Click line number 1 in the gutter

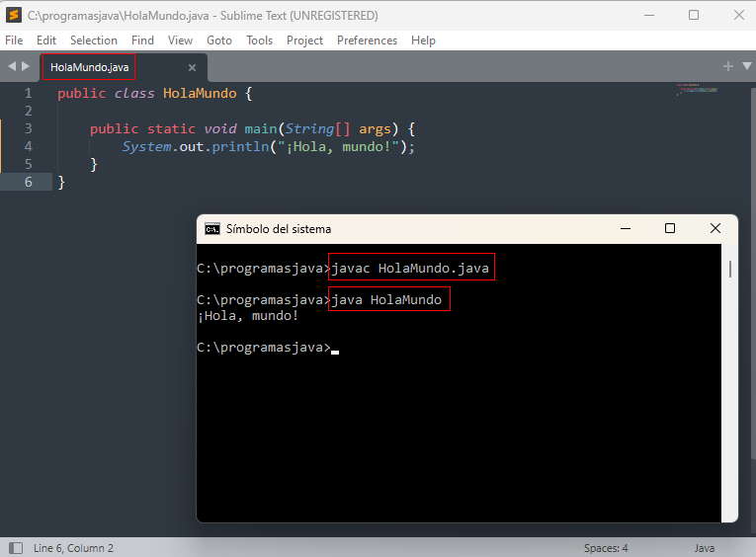pos(29,93)
